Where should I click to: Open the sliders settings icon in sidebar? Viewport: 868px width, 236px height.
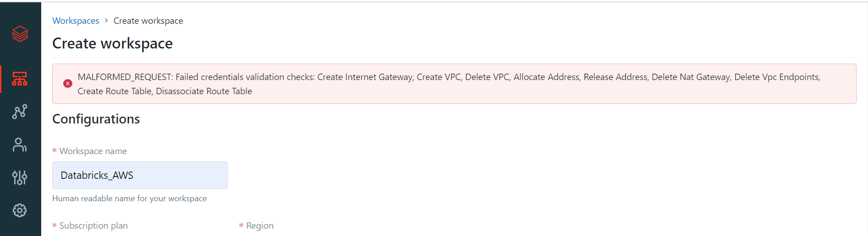coord(20,177)
